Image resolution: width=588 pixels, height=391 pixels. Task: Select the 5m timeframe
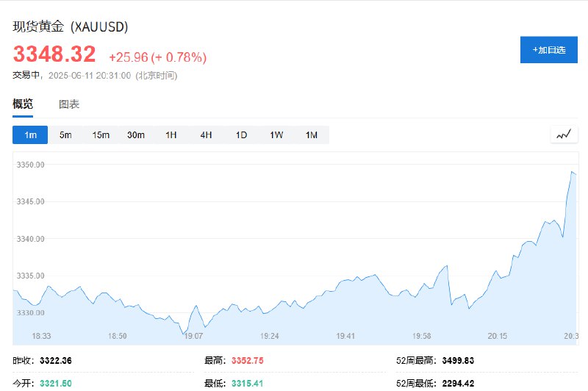65,135
